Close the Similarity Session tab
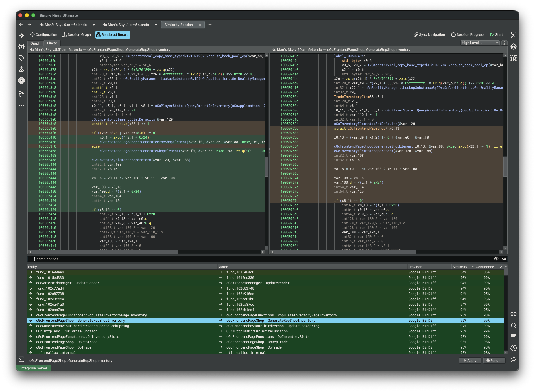Viewport: 535px width, 392px height. pos(200,25)
